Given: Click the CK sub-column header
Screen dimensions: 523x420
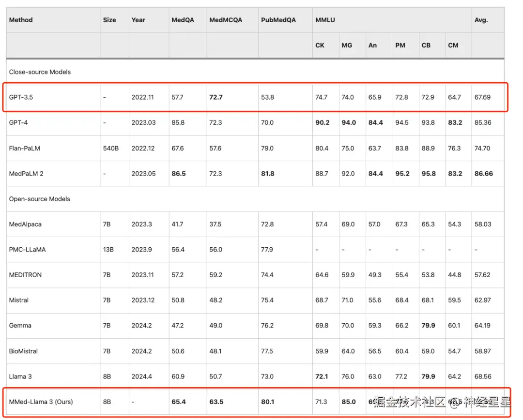Looking at the screenshot, I should (x=320, y=45).
